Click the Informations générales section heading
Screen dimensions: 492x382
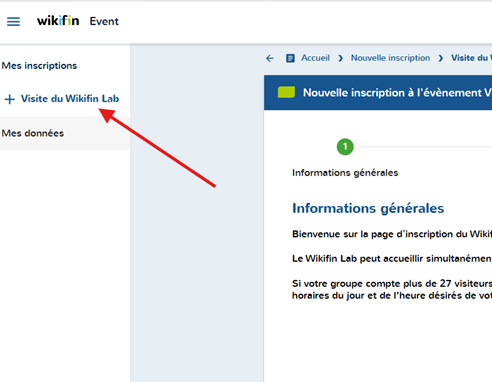(368, 208)
